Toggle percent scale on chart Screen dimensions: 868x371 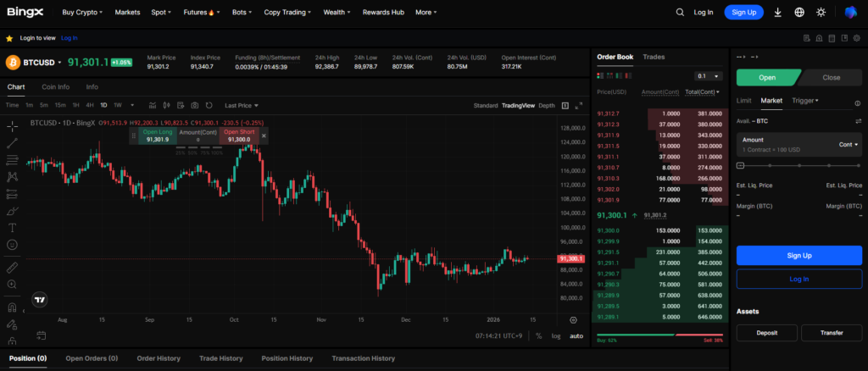(538, 336)
